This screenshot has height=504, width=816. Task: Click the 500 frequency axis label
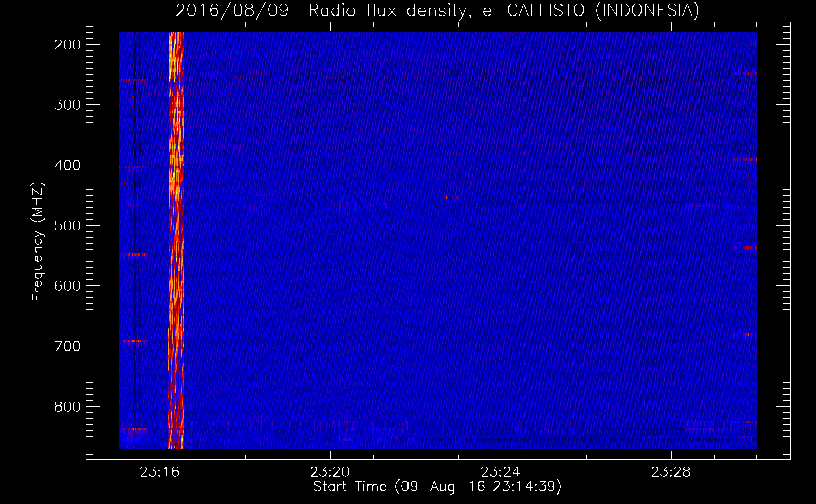coord(68,226)
